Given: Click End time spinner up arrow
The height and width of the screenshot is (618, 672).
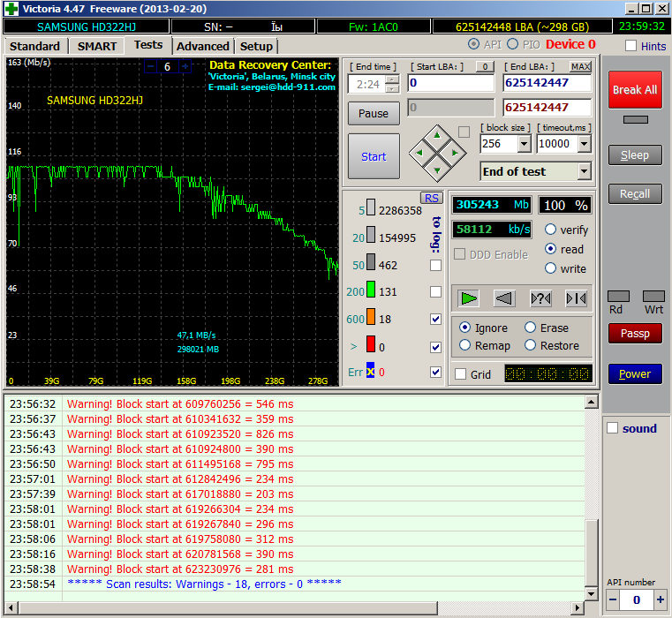Looking at the screenshot, I should [392, 79].
